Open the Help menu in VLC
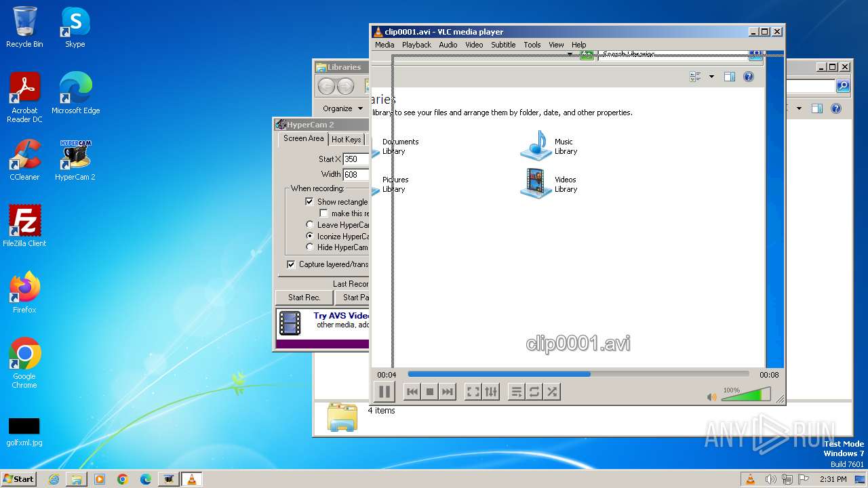868x488 pixels. pos(578,45)
